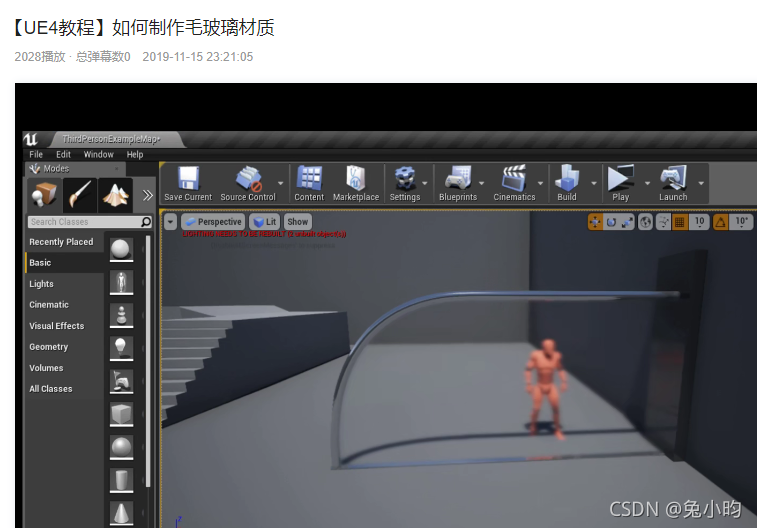Viewport: 757px width, 528px height.
Task: Open the File menu
Action: [x=36, y=154]
